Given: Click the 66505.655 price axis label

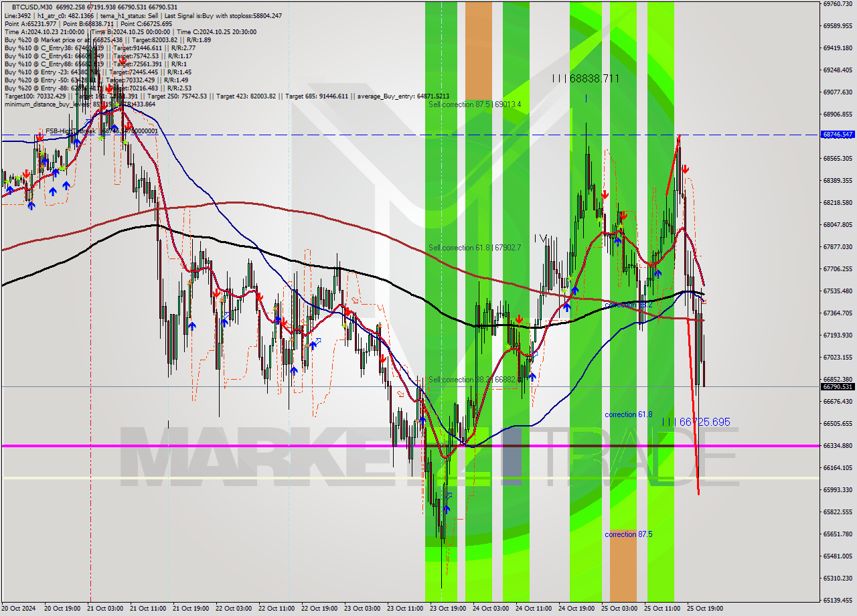Looking at the screenshot, I should pos(838,423).
